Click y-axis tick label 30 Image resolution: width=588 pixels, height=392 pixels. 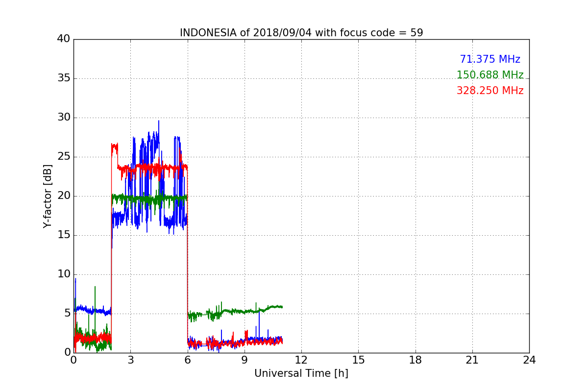[64, 118]
